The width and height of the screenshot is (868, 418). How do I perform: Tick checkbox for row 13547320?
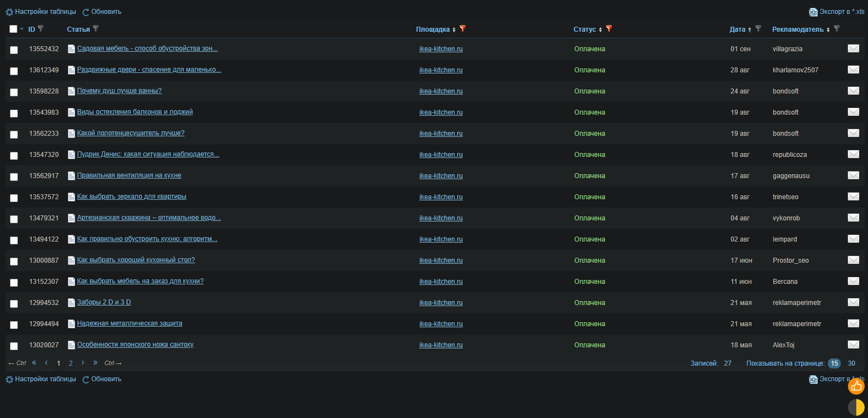[14, 156]
